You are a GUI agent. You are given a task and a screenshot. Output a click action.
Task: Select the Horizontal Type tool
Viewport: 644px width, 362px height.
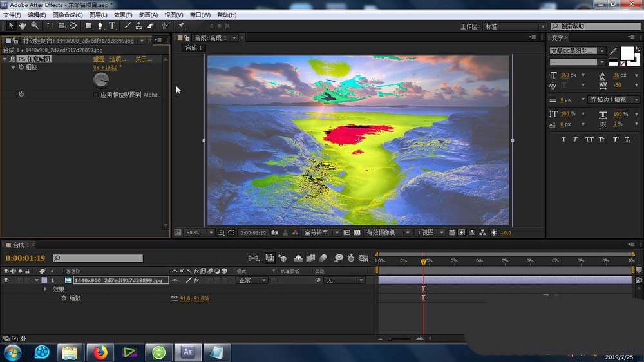click(x=113, y=26)
